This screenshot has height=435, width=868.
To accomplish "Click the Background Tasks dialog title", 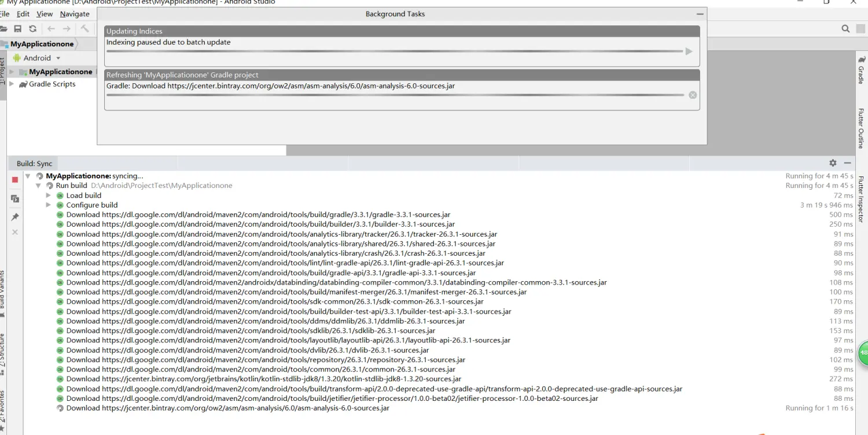I will point(395,14).
